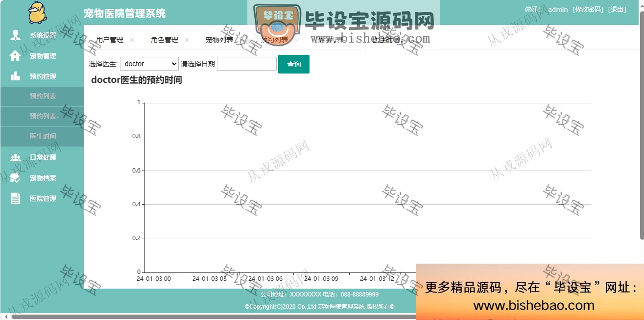Click the chart title doctor医生的预约时间
Viewport: 644px width, 320px height.
tap(137, 80)
